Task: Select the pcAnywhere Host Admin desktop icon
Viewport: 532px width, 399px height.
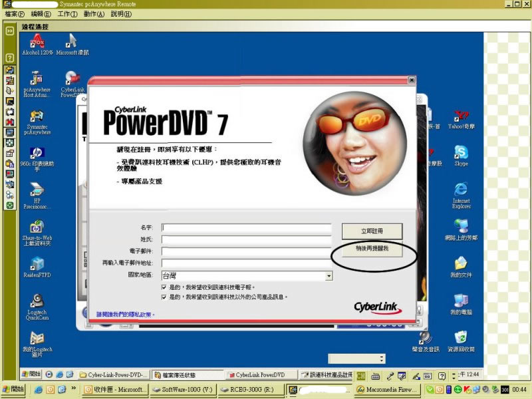Action: tap(37, 84)
